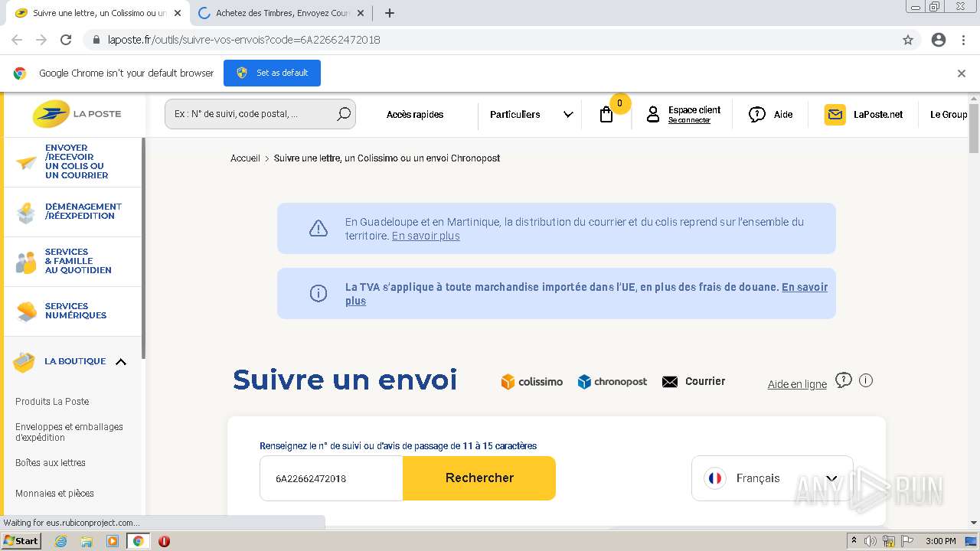Open the Le Groupe menu item
This screenshot has width=980, height=551.
(x=949, y=115)
